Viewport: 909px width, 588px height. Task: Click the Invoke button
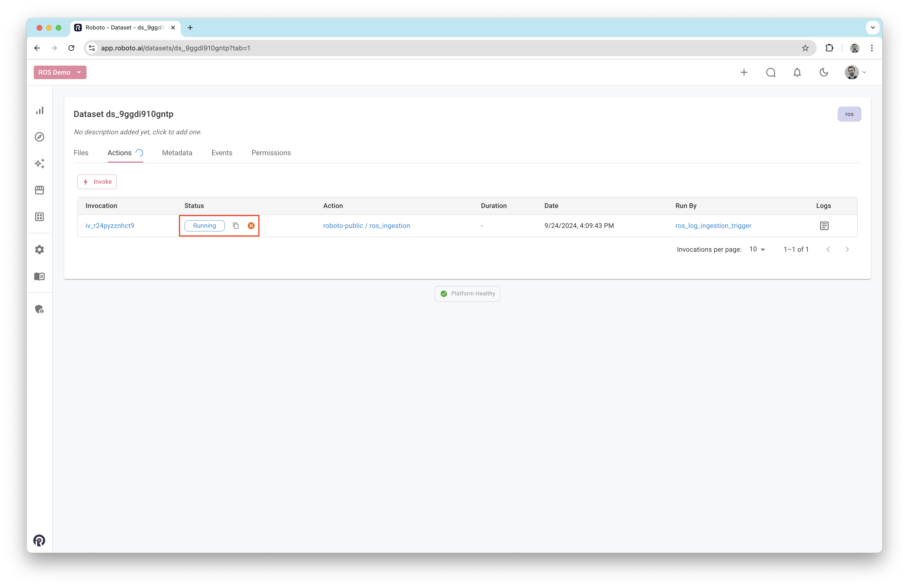click(x=97, y=182)
